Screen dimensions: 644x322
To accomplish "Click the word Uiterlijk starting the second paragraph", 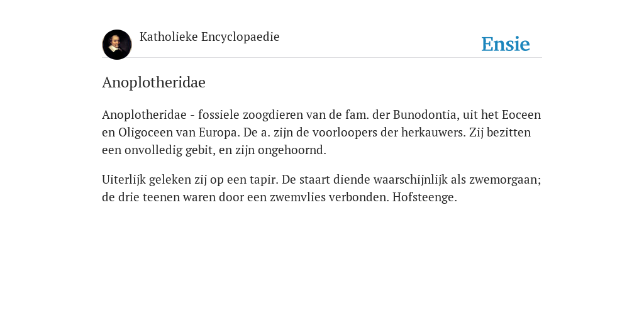I will 124,179.
